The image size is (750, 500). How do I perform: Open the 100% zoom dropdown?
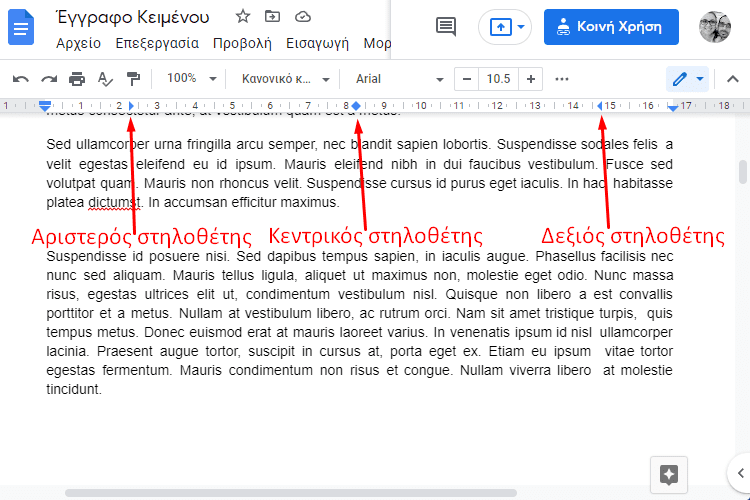tap(191, 78)
